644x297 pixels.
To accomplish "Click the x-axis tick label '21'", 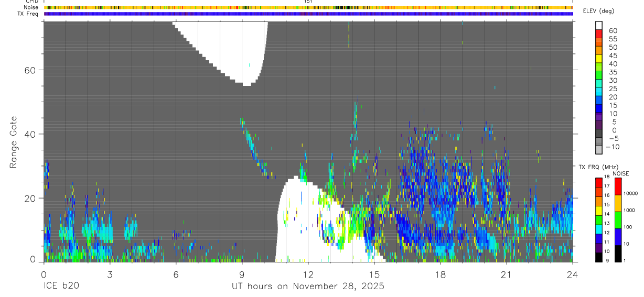I will pos(507,274).
